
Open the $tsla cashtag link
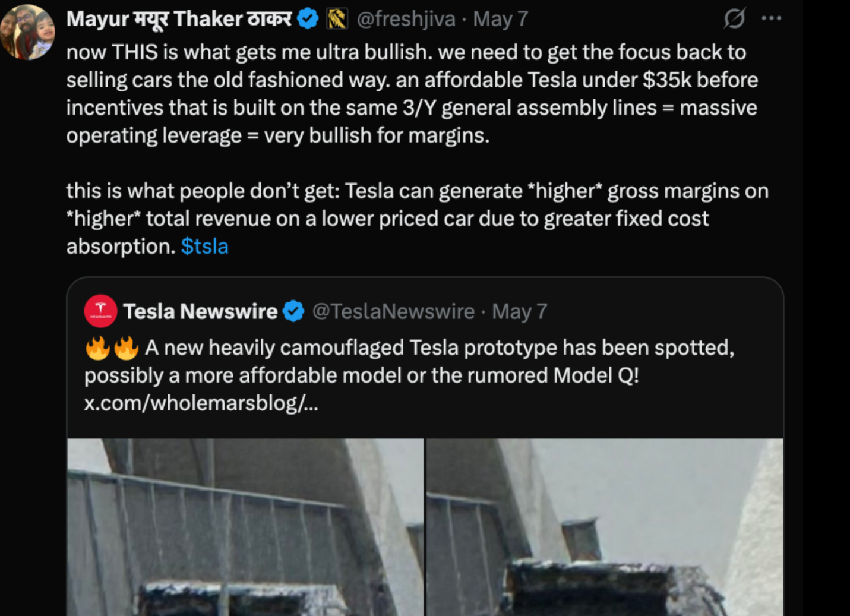[x=205, y=246]
